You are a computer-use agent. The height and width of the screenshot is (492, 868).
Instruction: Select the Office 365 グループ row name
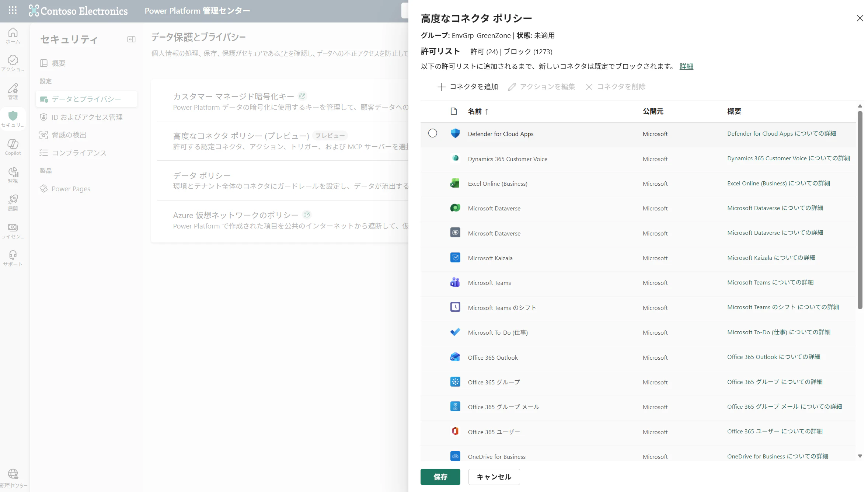494,382
